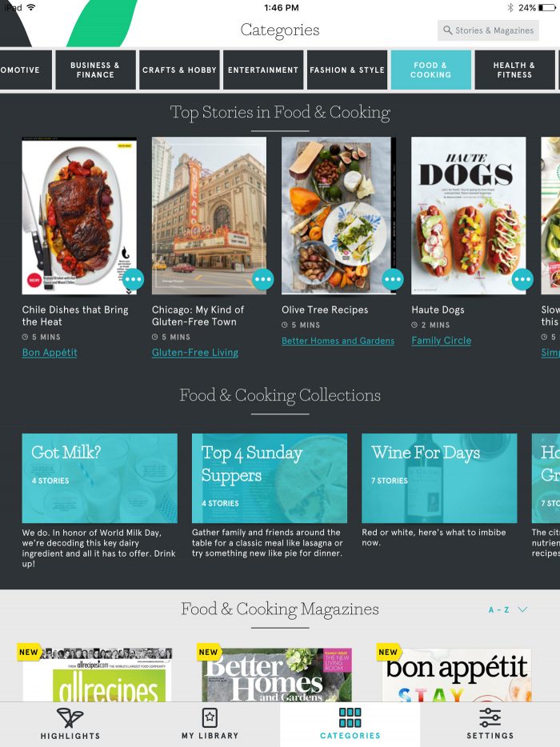The image size is (560, 747).
Task: Switch to Business & Finance category
Action: tap(95, 70)
